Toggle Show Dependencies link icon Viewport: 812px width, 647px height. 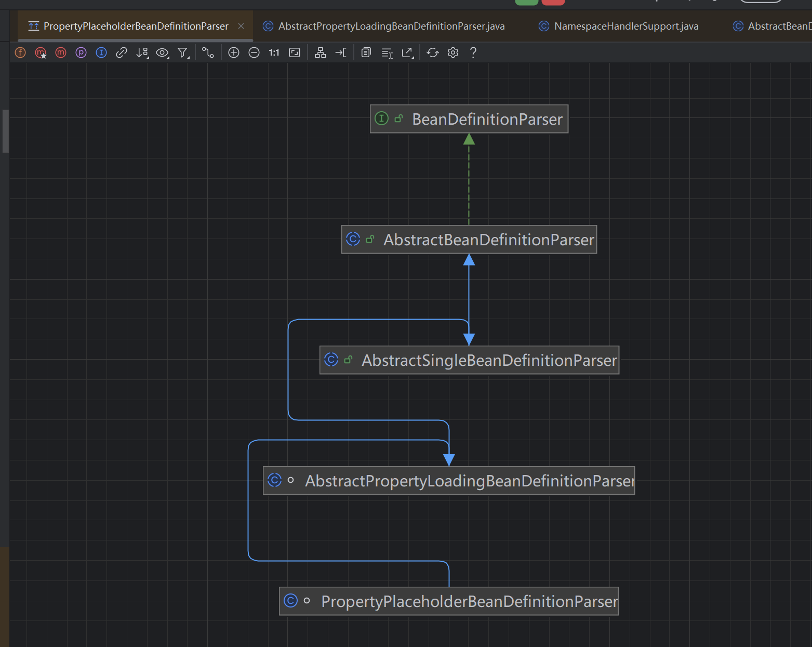coord(122,52)
